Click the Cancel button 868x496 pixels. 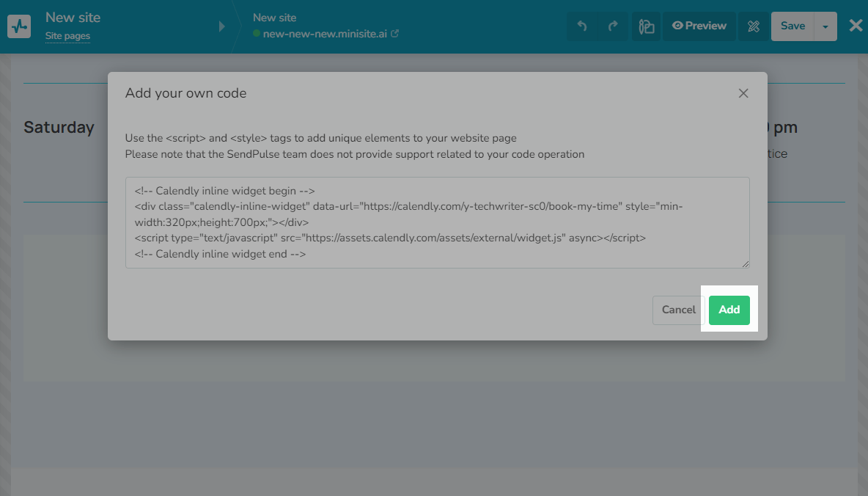tap(679, 310)
